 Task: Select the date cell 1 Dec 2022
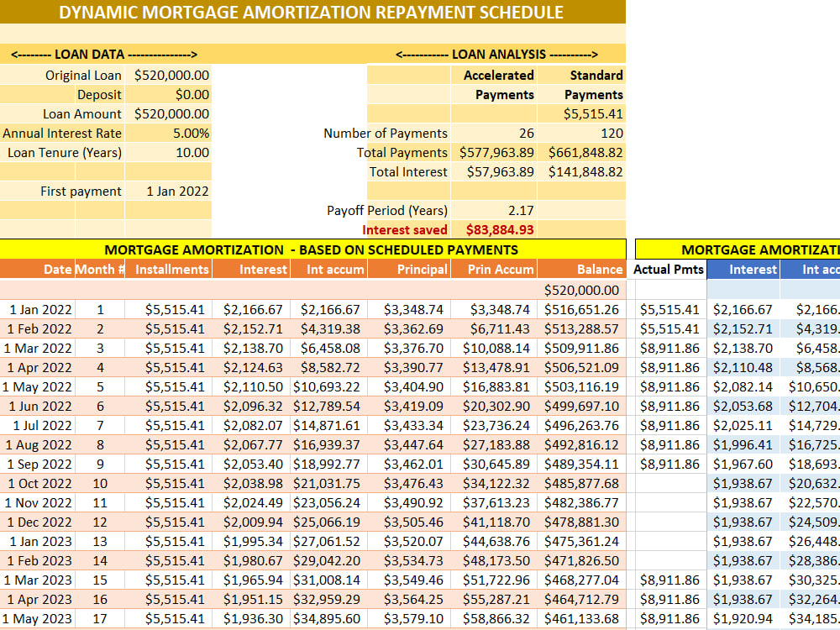[37, 522]
